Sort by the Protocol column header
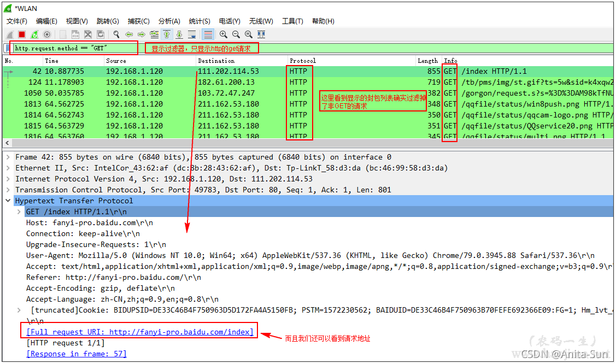 pos(351,61)
